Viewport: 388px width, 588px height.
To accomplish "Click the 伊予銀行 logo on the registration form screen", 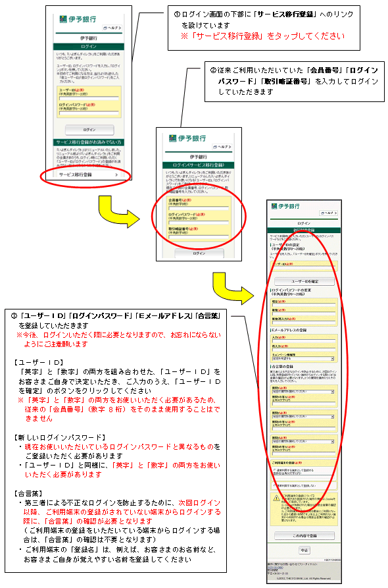I will 285,206.
